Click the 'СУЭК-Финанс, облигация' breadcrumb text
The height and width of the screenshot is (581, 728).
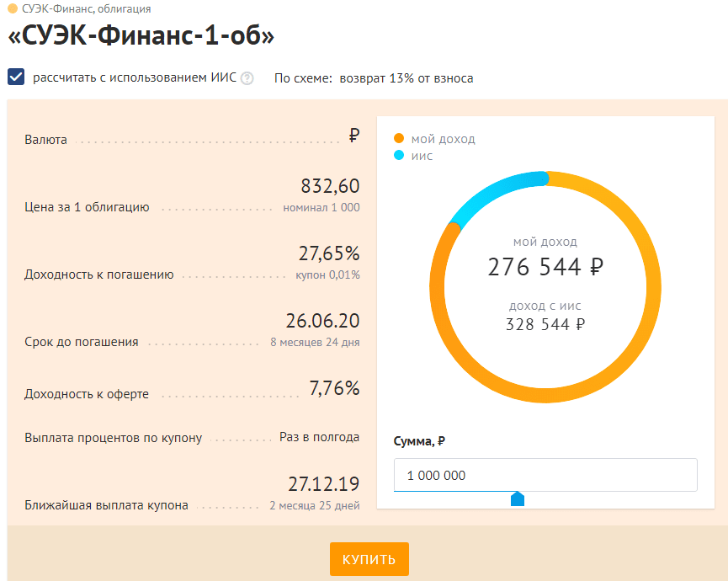tap(87, 8)
